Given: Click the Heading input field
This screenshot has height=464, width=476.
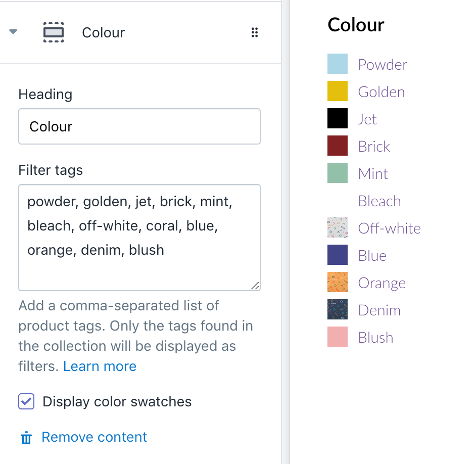Looking at the screenshot, I should (x=139, y=126).
